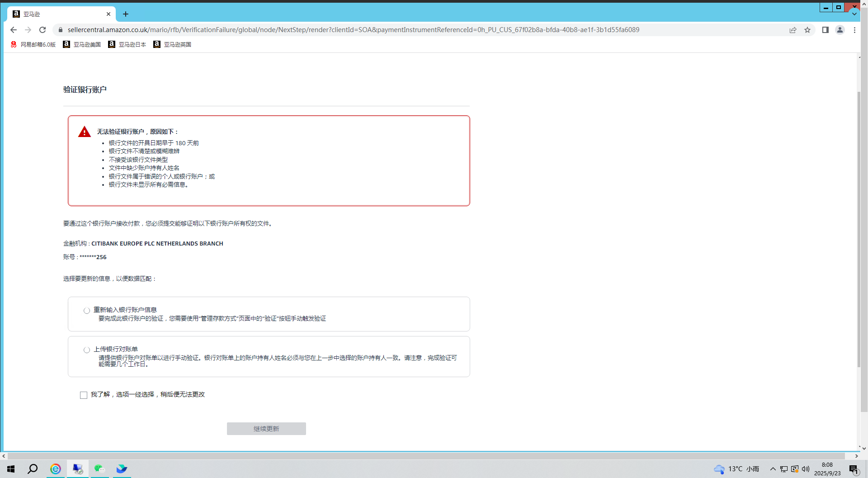Open the Chrome three-dot menu
The image size is (868, 478).
click(854, 30)
